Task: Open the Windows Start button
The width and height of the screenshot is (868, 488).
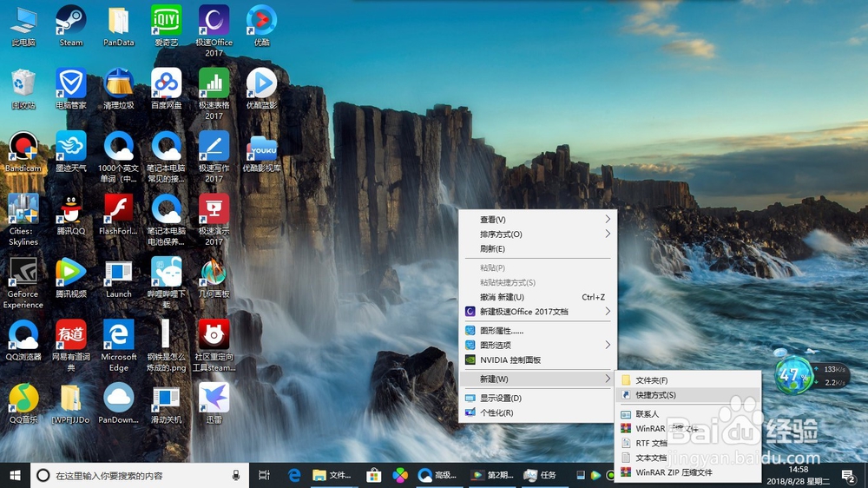Action: 15,475
